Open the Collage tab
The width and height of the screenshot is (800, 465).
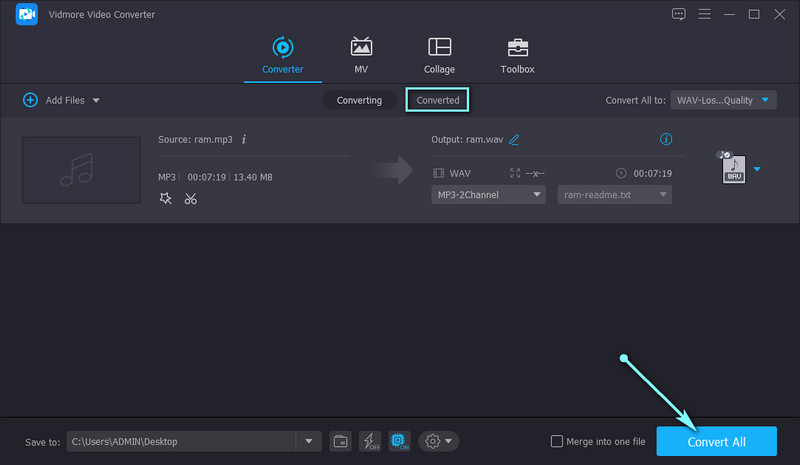(x=438, y=56)
